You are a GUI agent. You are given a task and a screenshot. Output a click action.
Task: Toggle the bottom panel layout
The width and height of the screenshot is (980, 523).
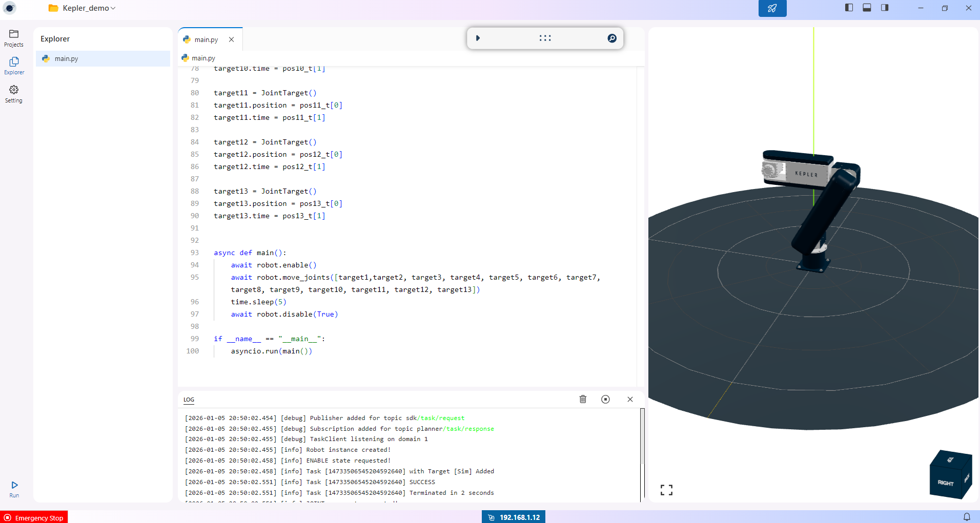pos(867,8)
